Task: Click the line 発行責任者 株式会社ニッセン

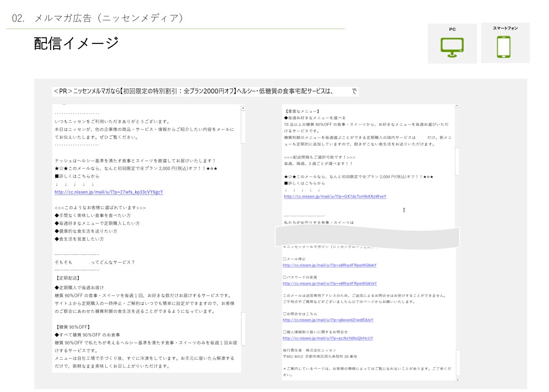Action: point(310,350)
